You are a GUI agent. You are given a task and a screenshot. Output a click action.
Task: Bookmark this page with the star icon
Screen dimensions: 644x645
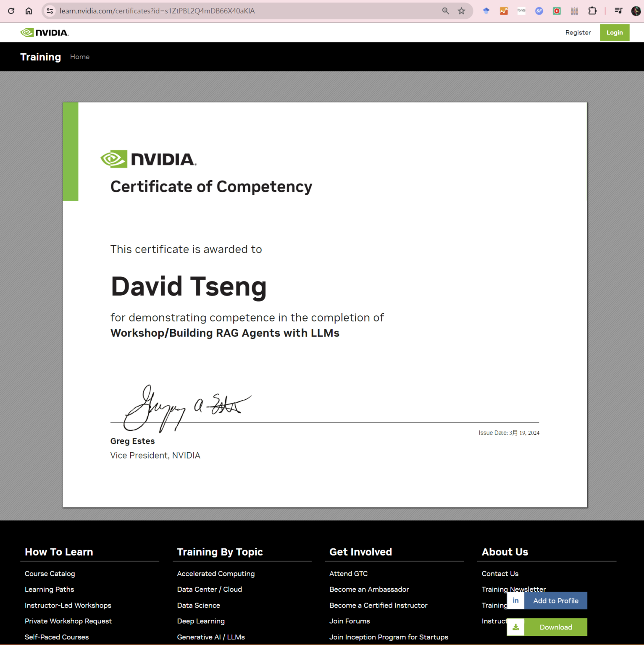[x=461, y=11]
